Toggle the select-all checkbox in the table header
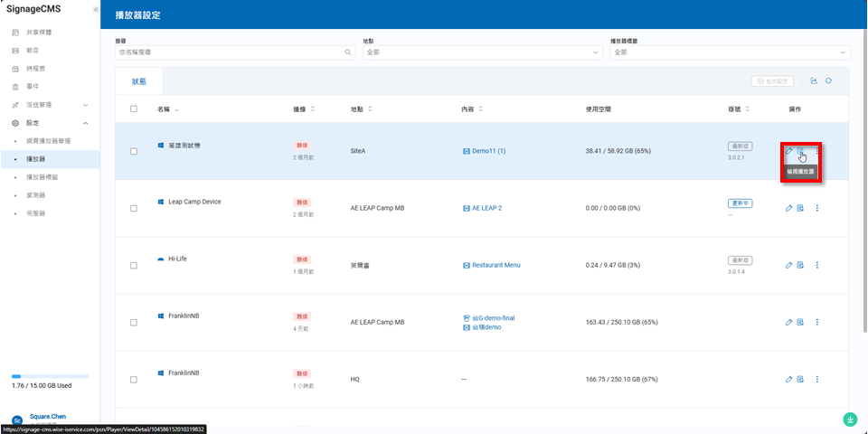868x434 pixels. click(x=134, y=108)
